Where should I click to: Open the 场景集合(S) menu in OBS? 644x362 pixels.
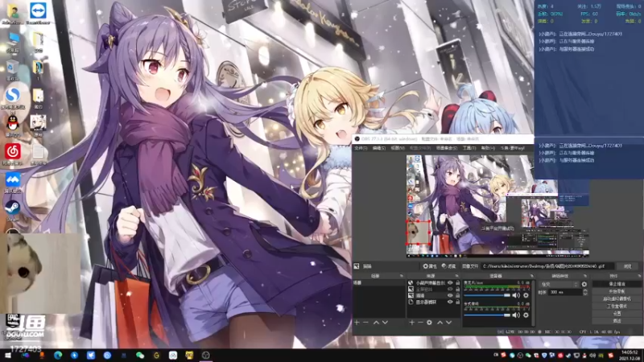coord(447,148)
